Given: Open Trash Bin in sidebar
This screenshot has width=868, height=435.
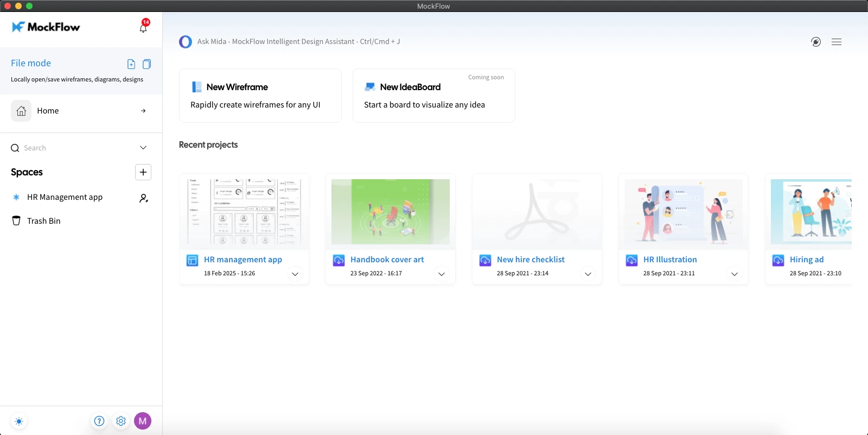Looking at the screenshot, I should click(44, 221).
